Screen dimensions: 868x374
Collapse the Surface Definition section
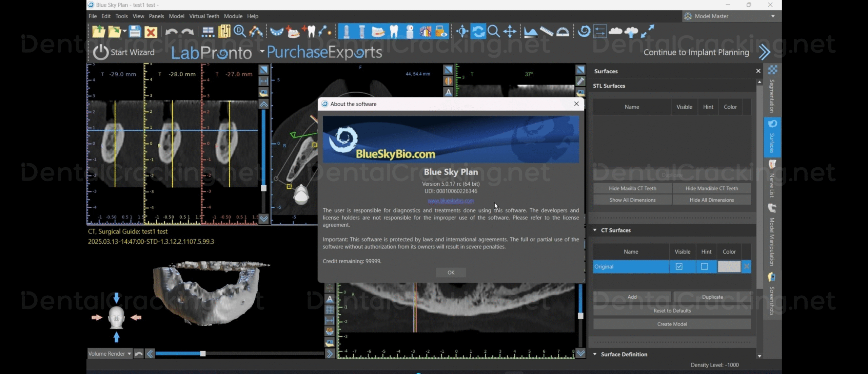click(595, 354)
